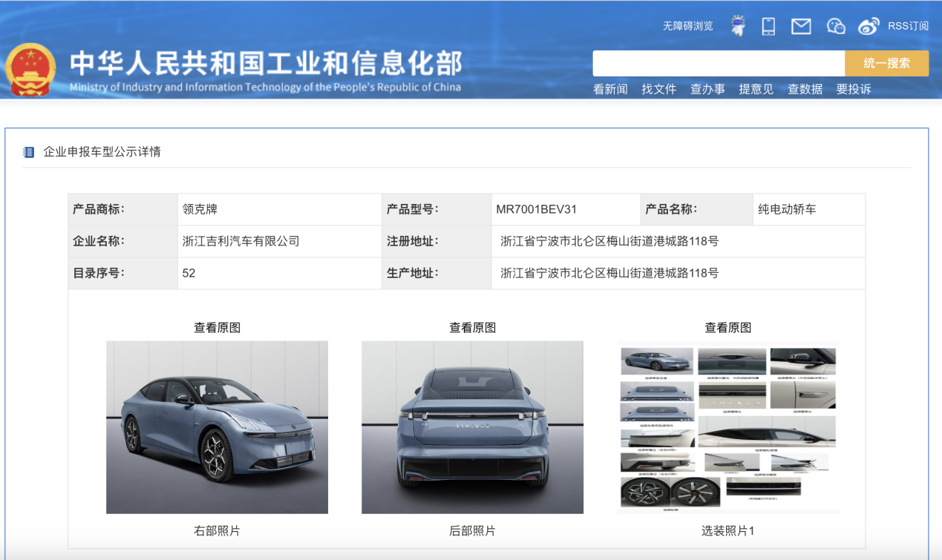Screen dimensions: 942x560
Task: Click the notebook icon beside 企业申报车型公示详情
Action: 29,152
